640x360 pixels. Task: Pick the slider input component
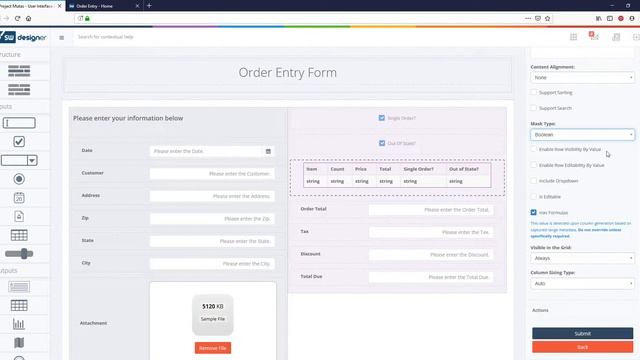19,253
